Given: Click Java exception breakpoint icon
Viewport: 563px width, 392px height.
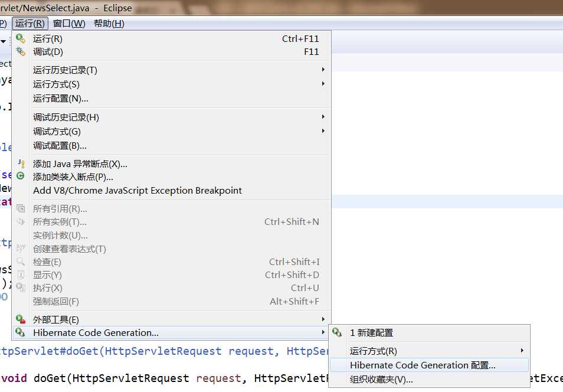Looking at the screenshot, I should pos(21,164).
